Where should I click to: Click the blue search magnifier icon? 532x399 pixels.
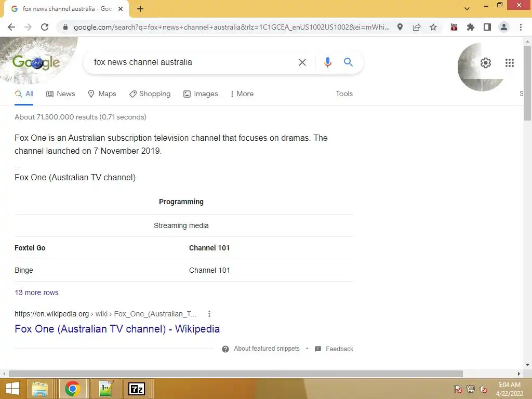point(348,62)
